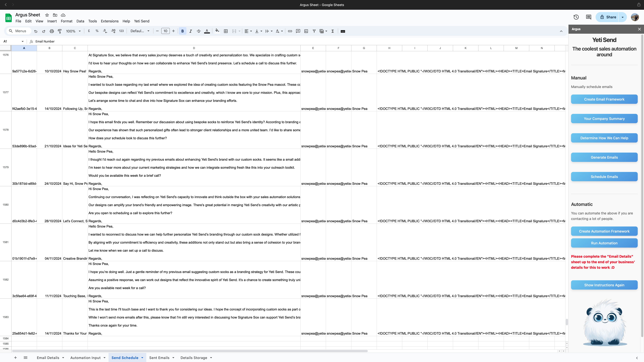Open the zoom 100% dropdown

coord(73,31)
